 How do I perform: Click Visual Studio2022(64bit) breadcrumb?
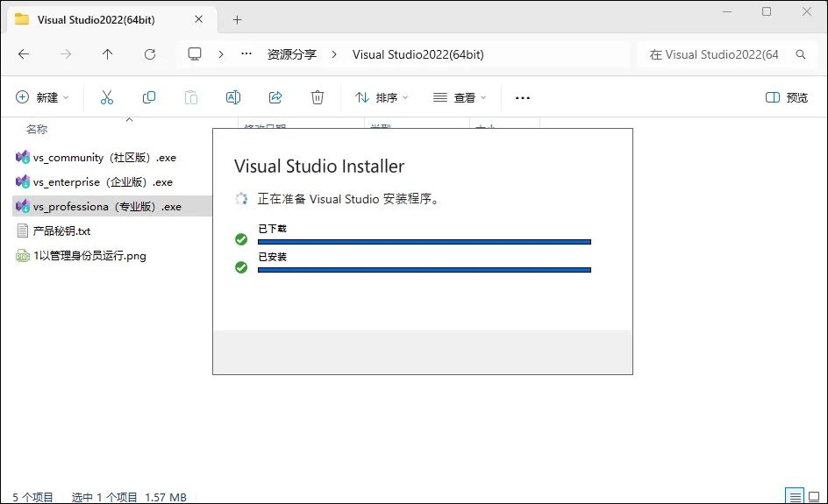point(418,54)
